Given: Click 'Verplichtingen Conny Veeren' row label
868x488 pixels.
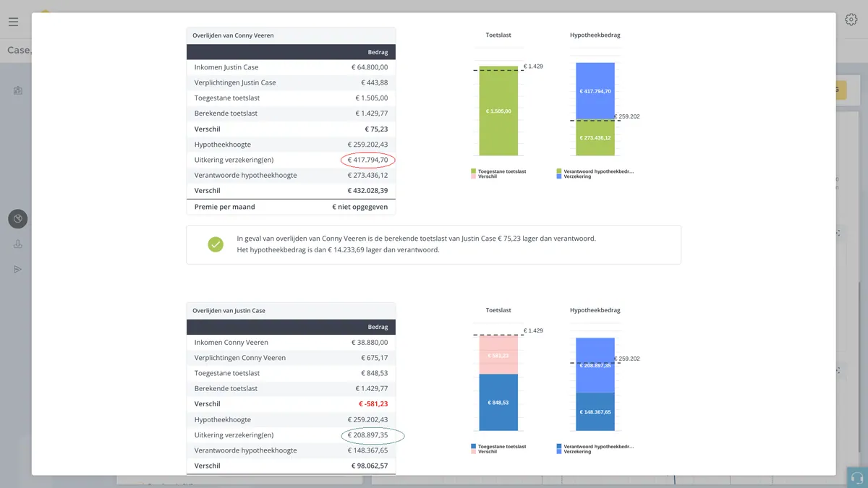Looking at the screenshot, I should point(240,358).
